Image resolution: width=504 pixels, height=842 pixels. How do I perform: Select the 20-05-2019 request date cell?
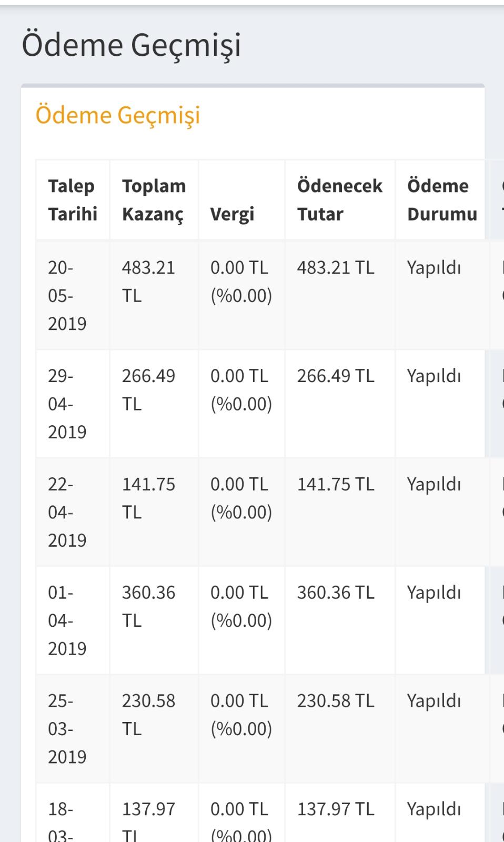[73, 295]
